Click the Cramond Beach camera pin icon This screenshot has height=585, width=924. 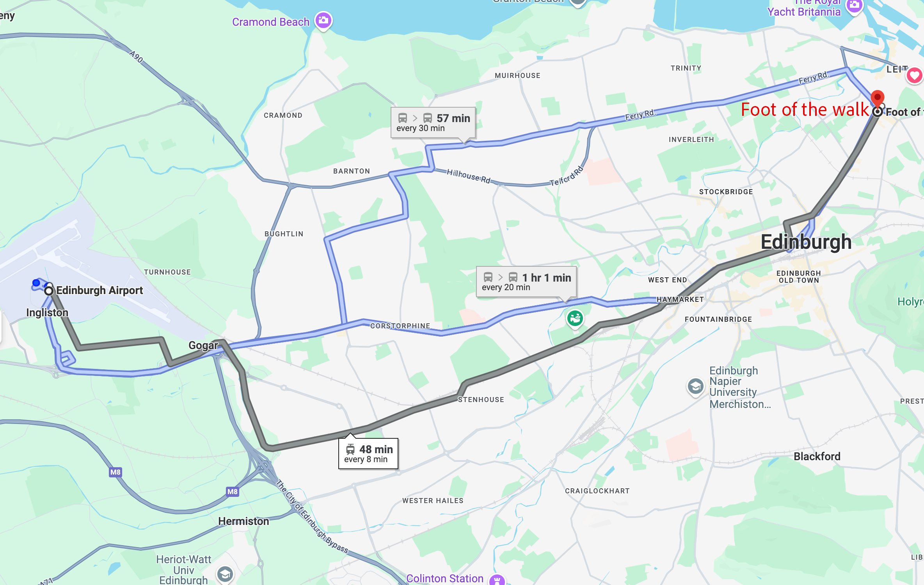click(323, 21)
